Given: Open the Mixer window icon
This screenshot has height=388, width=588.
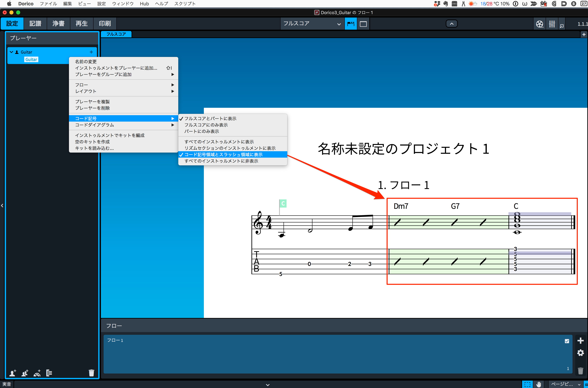Looking at the screenshot, I should [552, 24].
